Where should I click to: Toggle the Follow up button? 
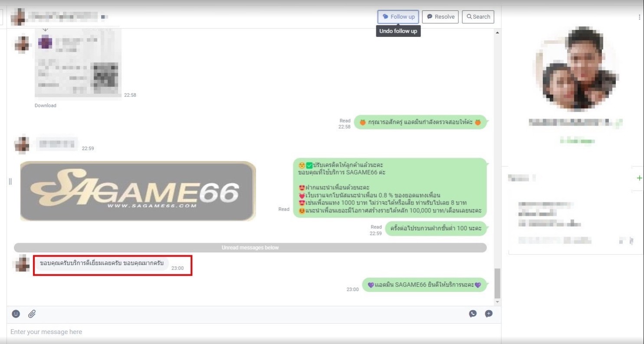(398, 17)
